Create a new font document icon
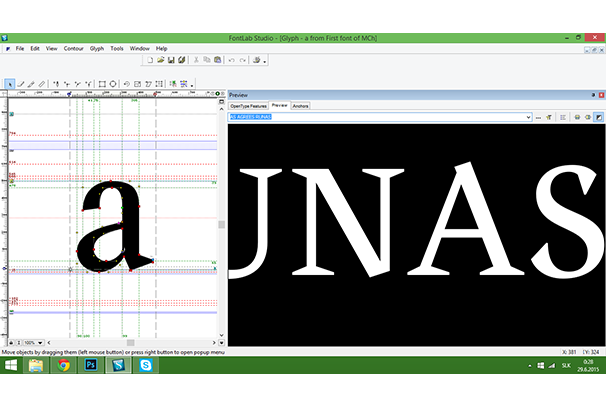The image size is (606, 406). tap(148, 60)
